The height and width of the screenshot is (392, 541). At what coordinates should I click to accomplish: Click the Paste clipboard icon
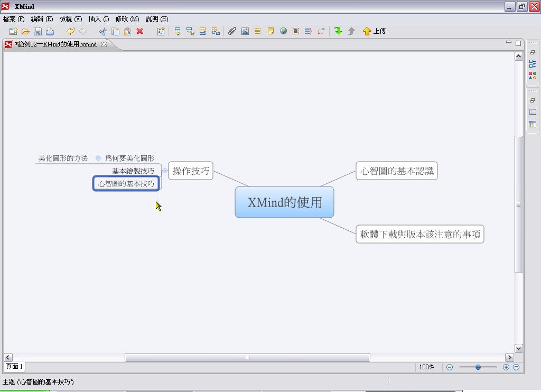(128, 31)
